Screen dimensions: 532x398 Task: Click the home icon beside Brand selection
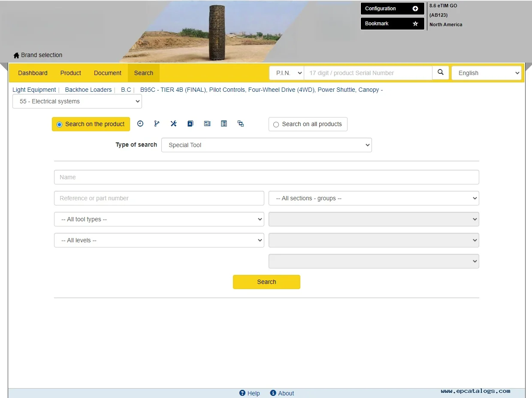click(16, 55)
